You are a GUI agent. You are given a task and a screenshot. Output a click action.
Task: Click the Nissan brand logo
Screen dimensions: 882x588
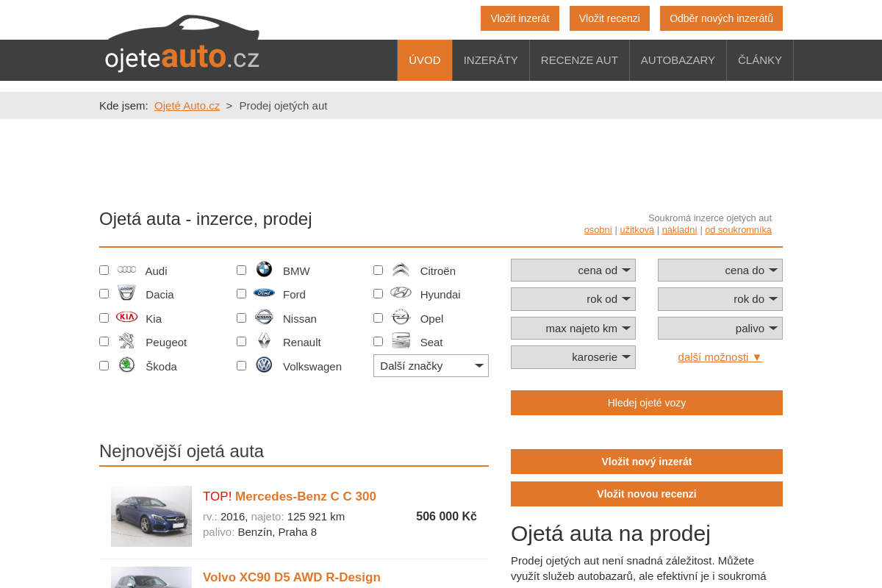coord(264,317)
